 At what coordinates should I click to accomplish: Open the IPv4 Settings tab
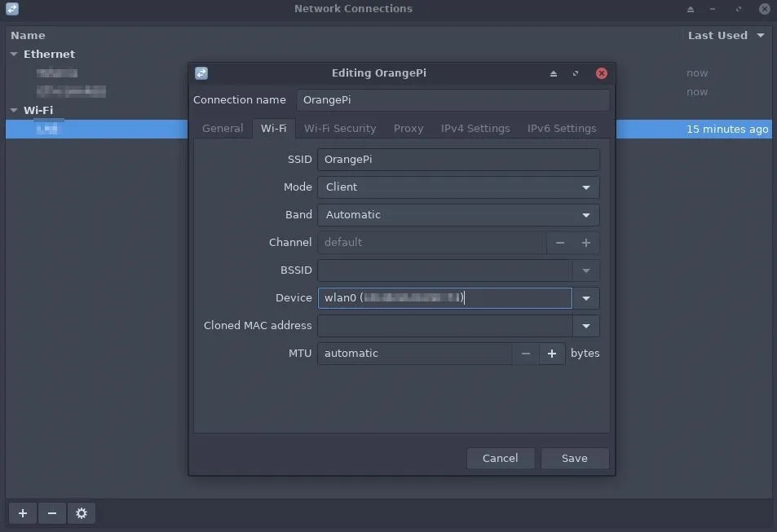[x=475, y=128]
